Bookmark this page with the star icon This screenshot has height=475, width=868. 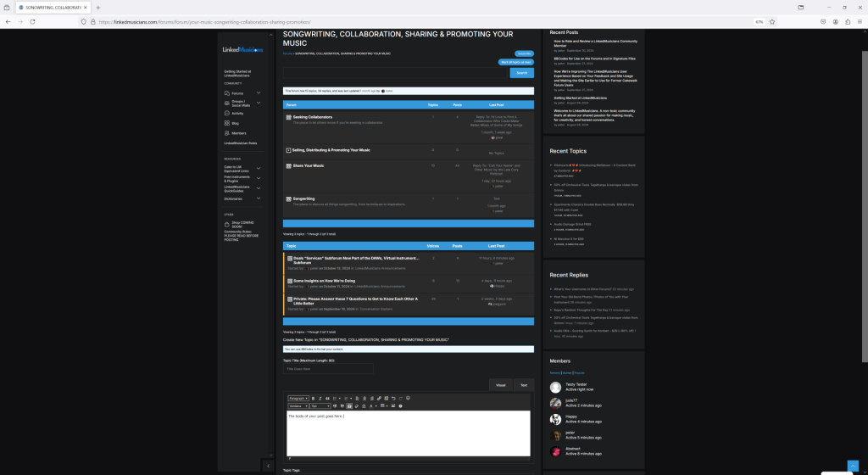[x=772, y=21]
